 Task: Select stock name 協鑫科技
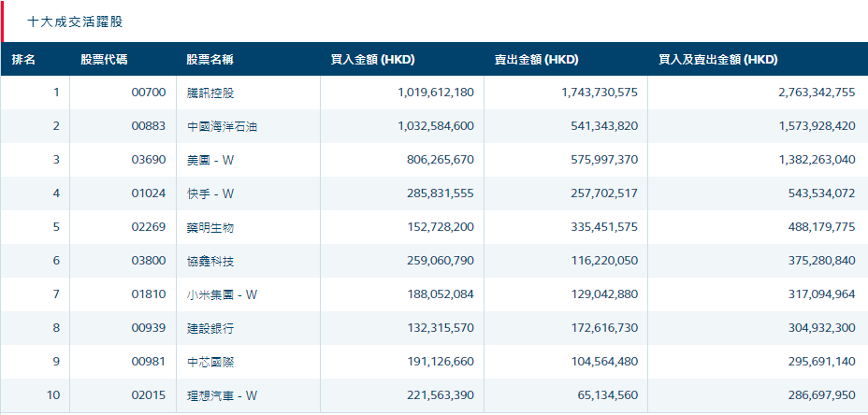pyautogui.click(x=210, y=261)
